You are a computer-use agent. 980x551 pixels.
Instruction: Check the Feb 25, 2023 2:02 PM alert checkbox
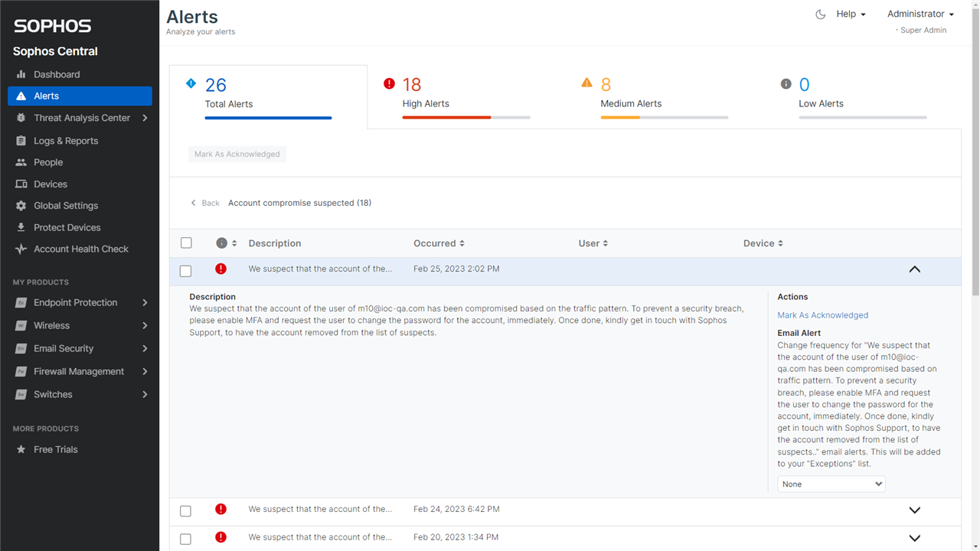tap(185, 271)
